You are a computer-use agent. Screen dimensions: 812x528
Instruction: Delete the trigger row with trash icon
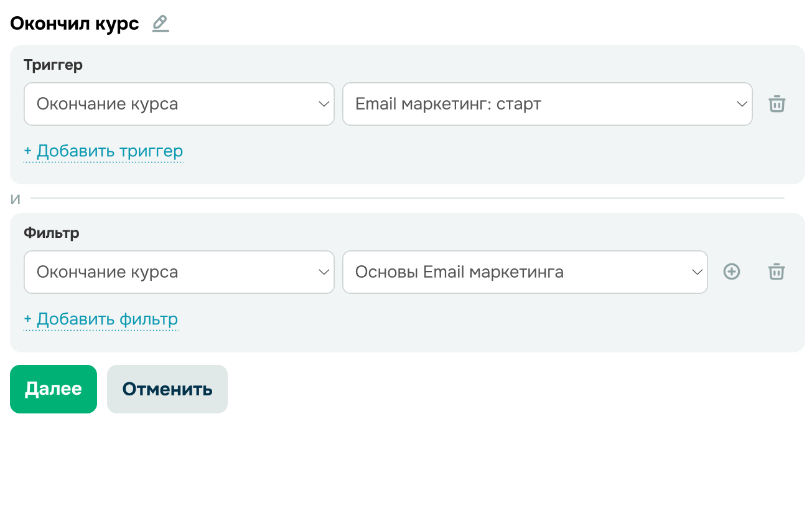777,104
